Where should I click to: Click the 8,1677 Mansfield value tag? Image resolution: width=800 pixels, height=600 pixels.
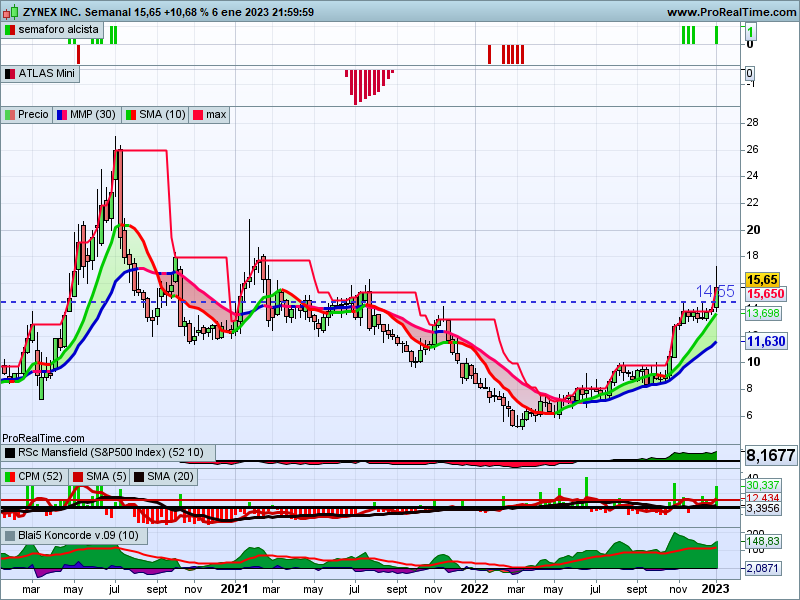click(x=770, y=455)
